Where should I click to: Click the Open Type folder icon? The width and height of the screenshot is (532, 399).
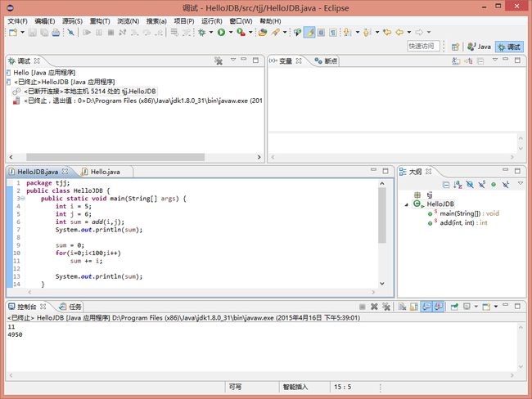click(x=263, y=32)
